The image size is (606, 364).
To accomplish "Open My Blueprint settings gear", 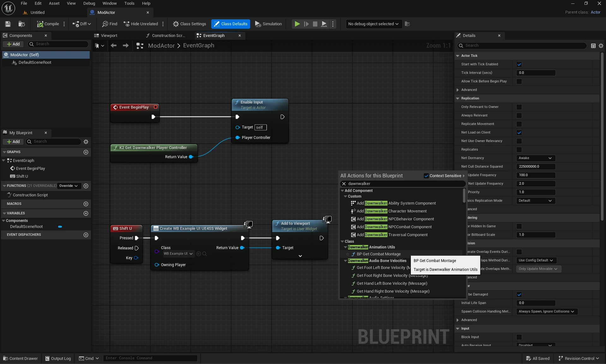I will coord(86,142).
